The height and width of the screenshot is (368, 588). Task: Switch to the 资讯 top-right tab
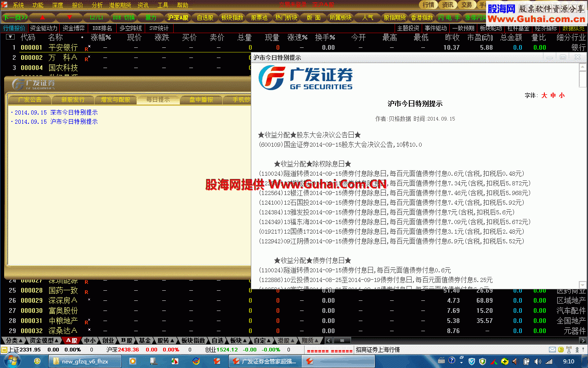(x=447, y=5)
